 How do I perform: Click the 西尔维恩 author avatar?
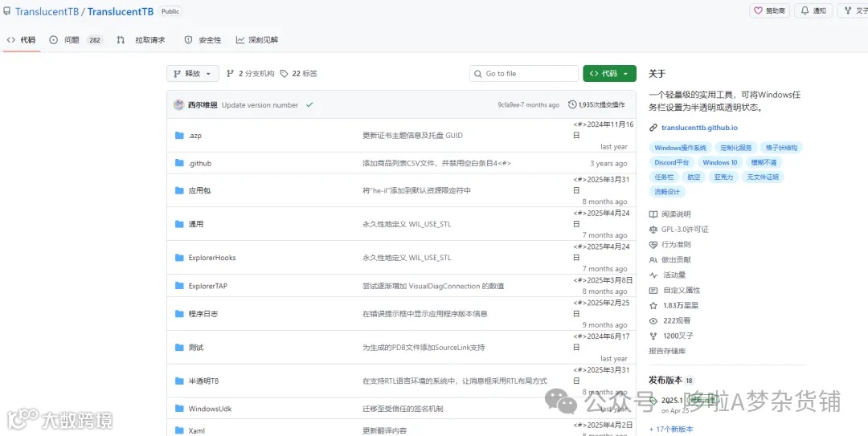[178, 104]
